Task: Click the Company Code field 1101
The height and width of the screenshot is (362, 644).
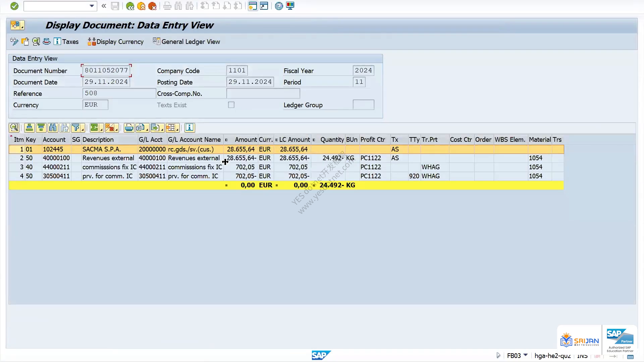Action: click(237, 70)
